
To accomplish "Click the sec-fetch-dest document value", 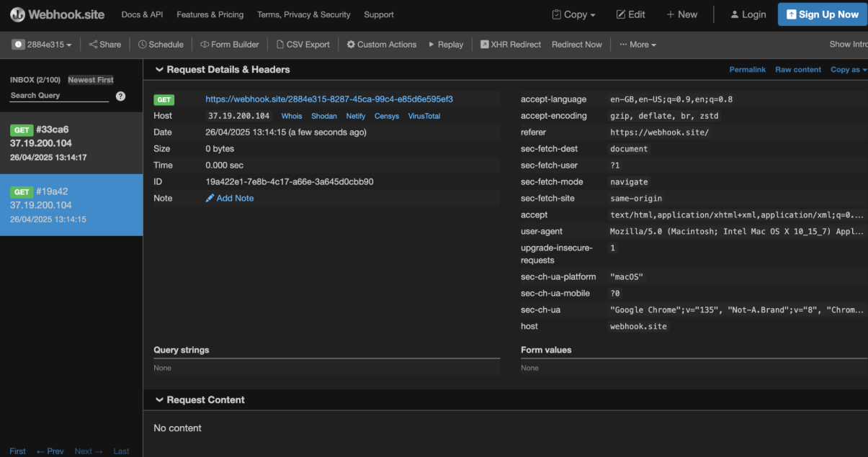I will (x=629, y=149).
